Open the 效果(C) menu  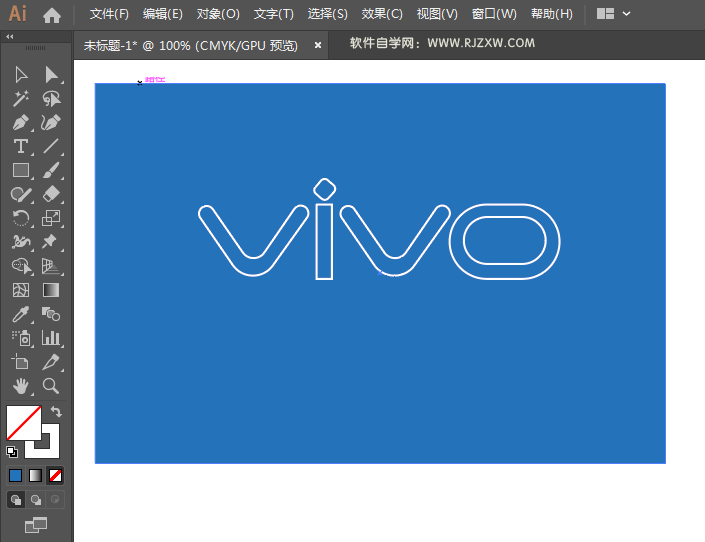point(382,14)
